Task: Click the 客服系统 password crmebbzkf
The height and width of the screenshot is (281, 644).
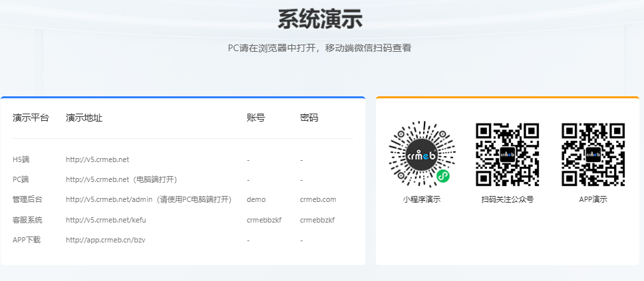Action: (317, 220)
